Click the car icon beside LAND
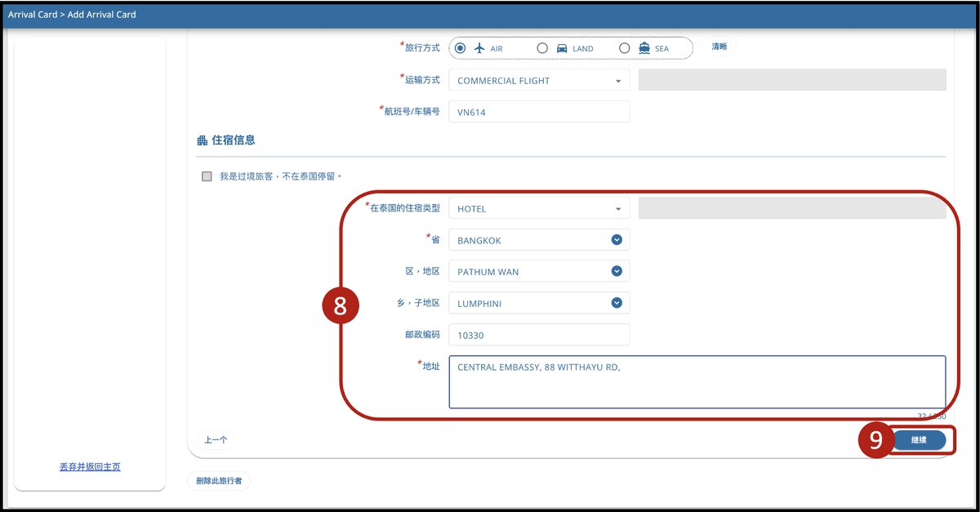980x512 pixels. pos(562,48)
